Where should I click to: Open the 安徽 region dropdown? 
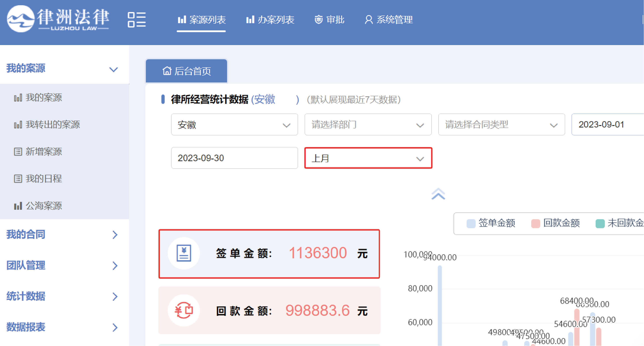coord(234,125)
